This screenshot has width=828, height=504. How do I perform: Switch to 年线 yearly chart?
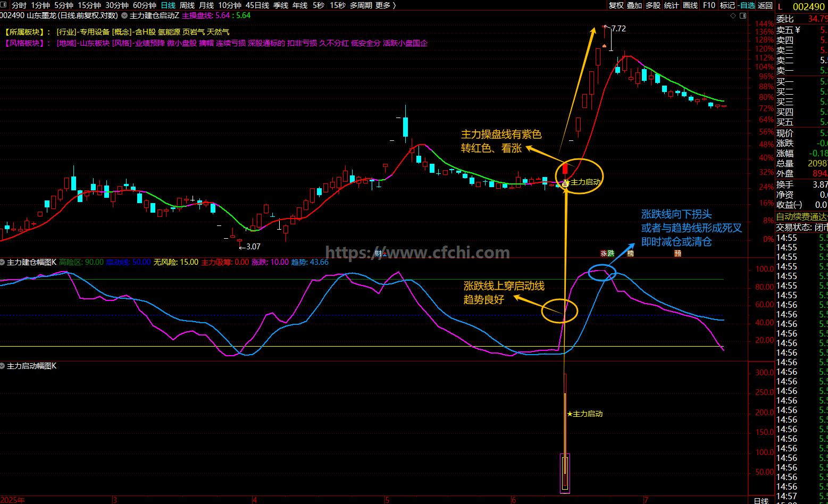(x=300, y=5)
